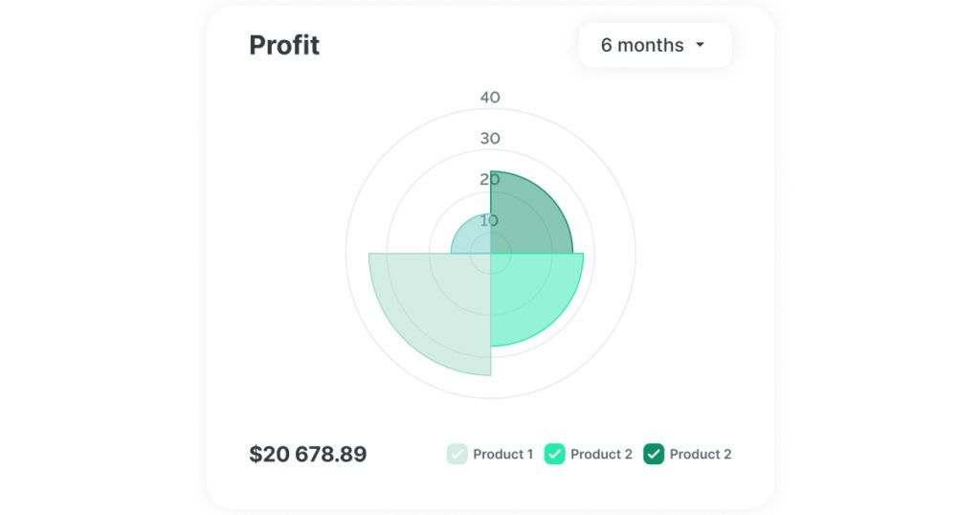Click the $20 678.89 total amount
The height and width of the screenshot is (515, 980).
(308, 454)
